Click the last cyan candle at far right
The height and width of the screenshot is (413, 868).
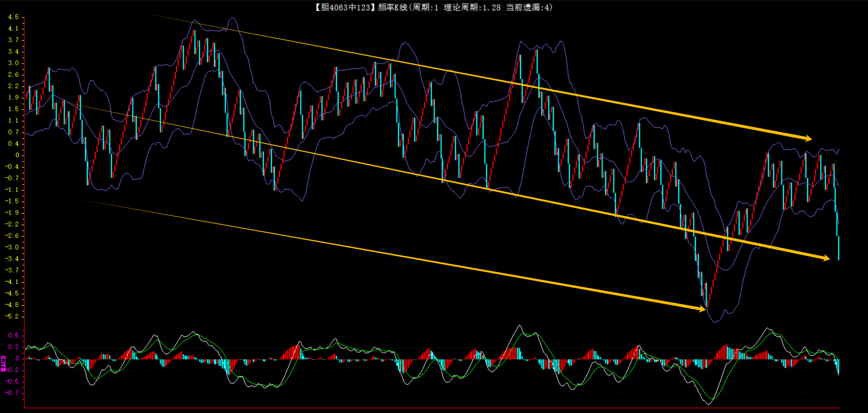(839, 248)
